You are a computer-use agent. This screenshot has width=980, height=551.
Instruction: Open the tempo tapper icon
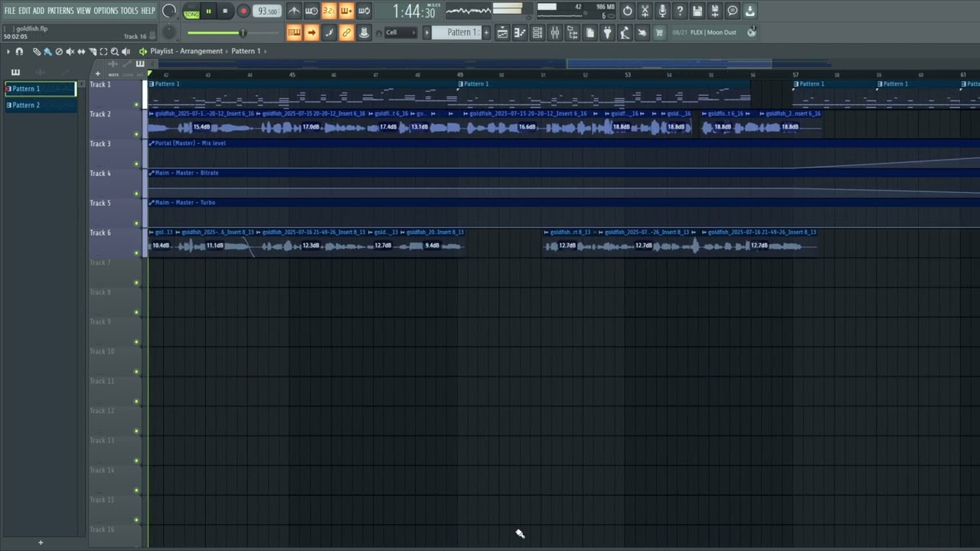coord(625,32)
